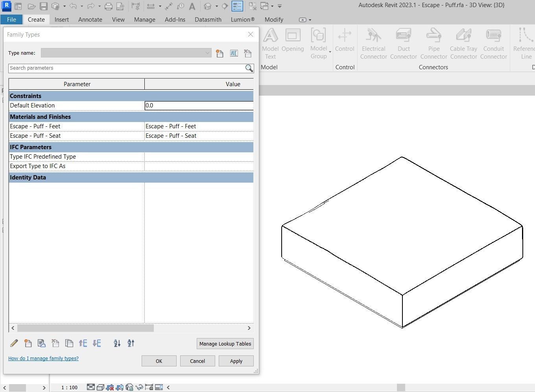Click the Edit Parameter pencil icon
The height and width of the screenshot is (392, 535).
point(14,343)
